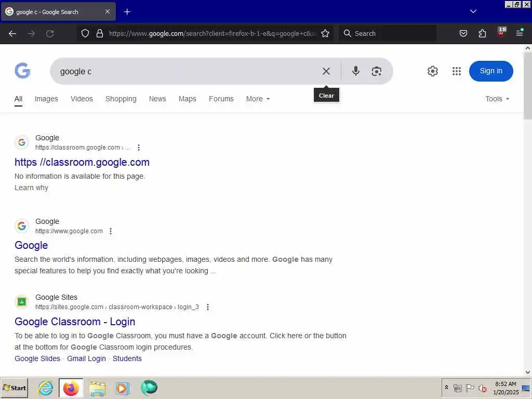Click the Sign in button
This screenshot has height=399, width=532.
click(x=491, y=71)
